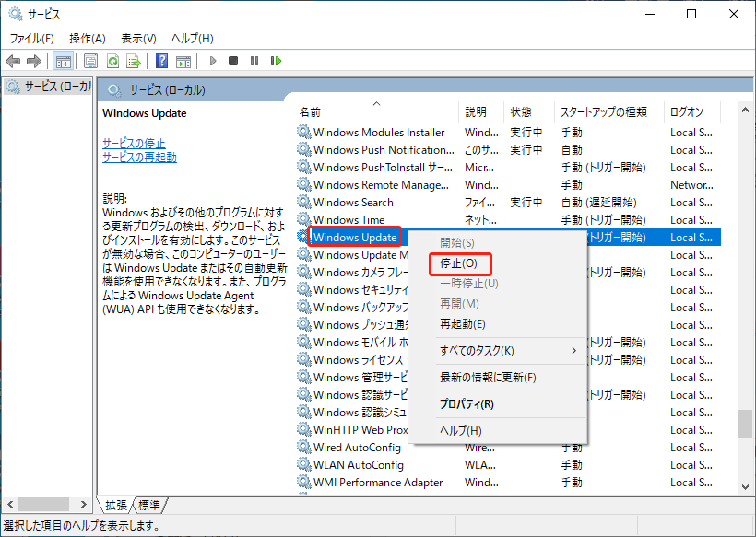Click the Help question-mark toolbar icon

(162, 61)
